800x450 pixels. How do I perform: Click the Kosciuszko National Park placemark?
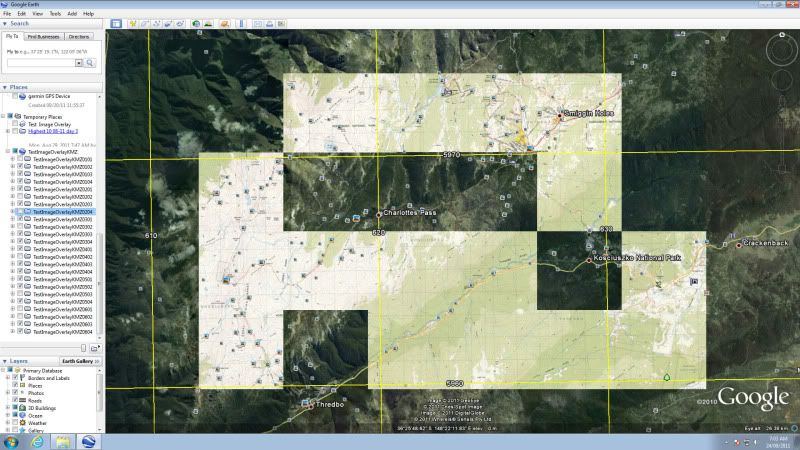[589, 260]
